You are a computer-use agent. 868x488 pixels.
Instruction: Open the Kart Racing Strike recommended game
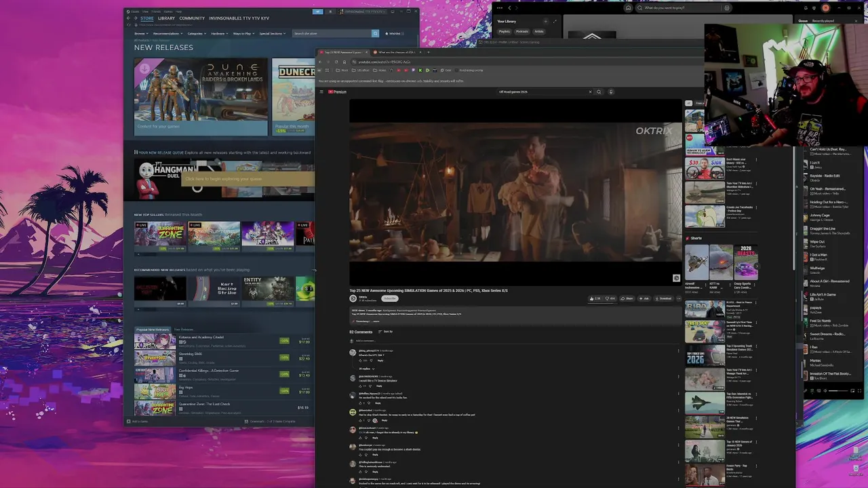coord(214,290)
